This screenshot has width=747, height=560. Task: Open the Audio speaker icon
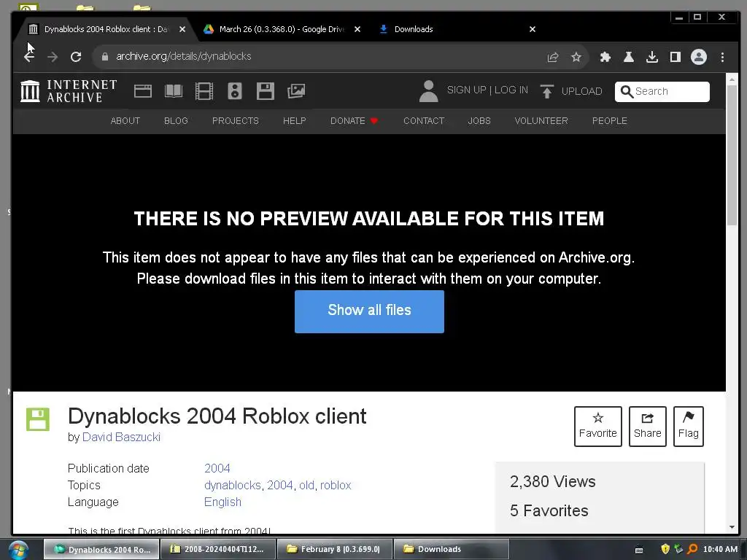tap(235, 91)
